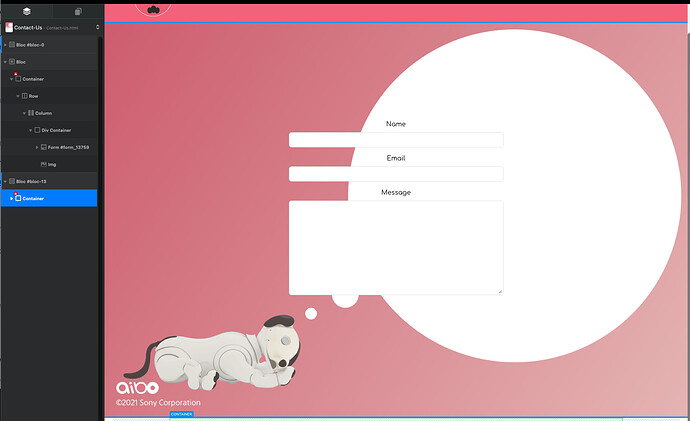Click the Bloc #bloc-0 layer icon
Viewport: 690px width, 421px height.
point(12,45)
